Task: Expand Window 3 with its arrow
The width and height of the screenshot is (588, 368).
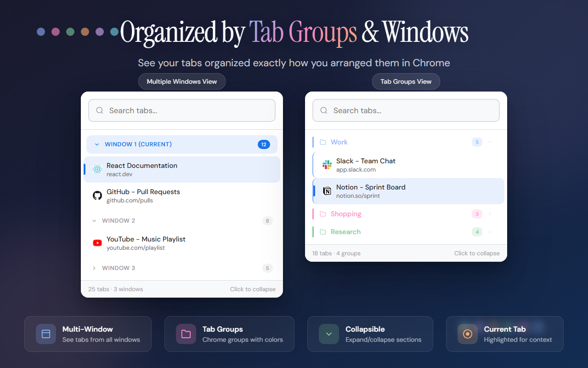Action: click(x=94, y=268)
